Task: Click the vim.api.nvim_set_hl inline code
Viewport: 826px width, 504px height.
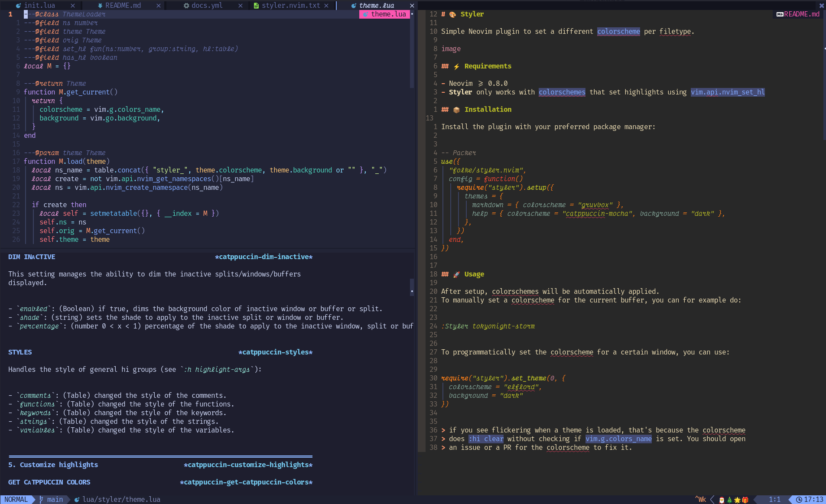Action: [x=728, y=92]
